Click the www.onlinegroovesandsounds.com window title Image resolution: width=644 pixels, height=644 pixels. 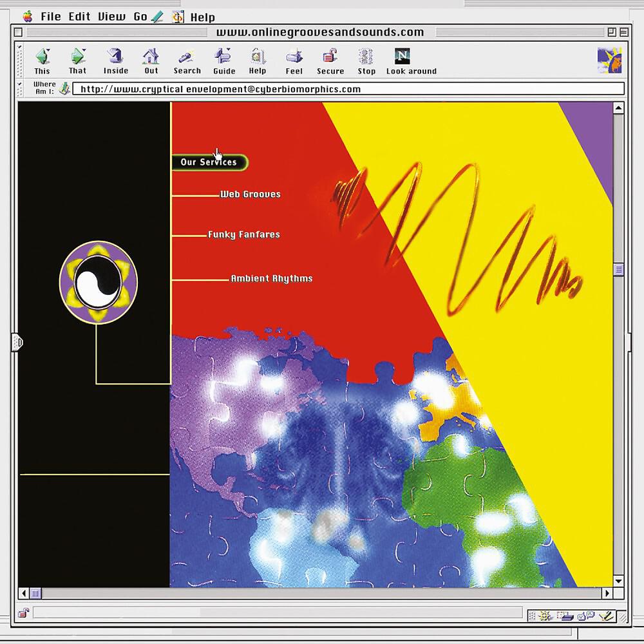tap(320, 32)
